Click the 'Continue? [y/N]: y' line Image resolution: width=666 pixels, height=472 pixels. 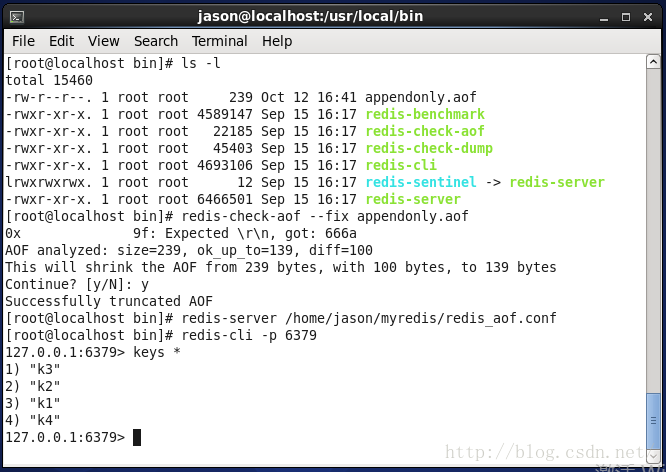(77, 284)
